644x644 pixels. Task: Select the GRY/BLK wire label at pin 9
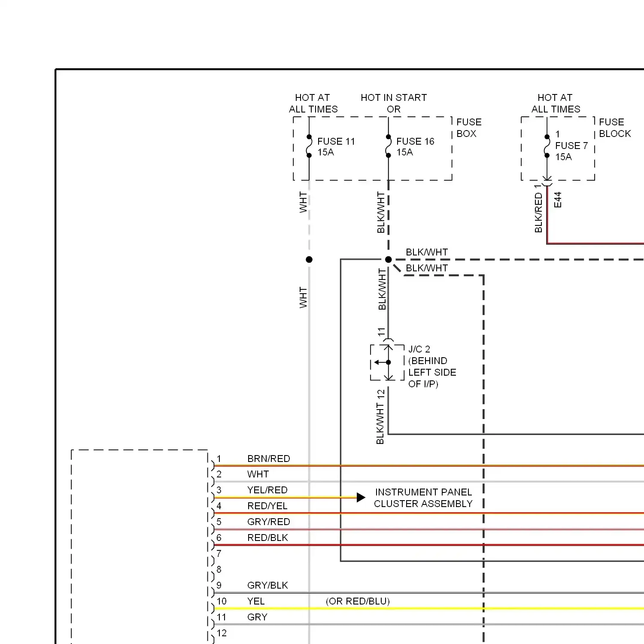(x=267, y=585)
